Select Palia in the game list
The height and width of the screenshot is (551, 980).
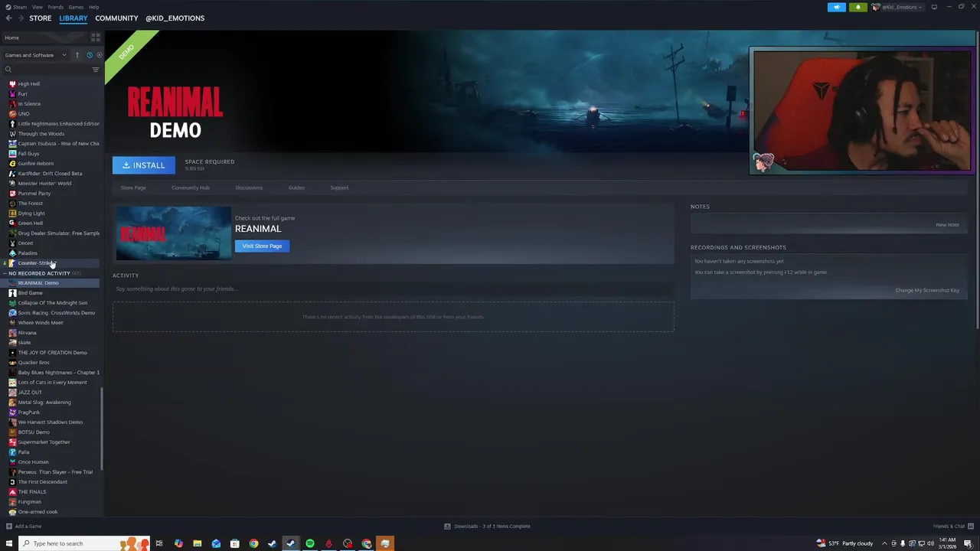point(24,452)
